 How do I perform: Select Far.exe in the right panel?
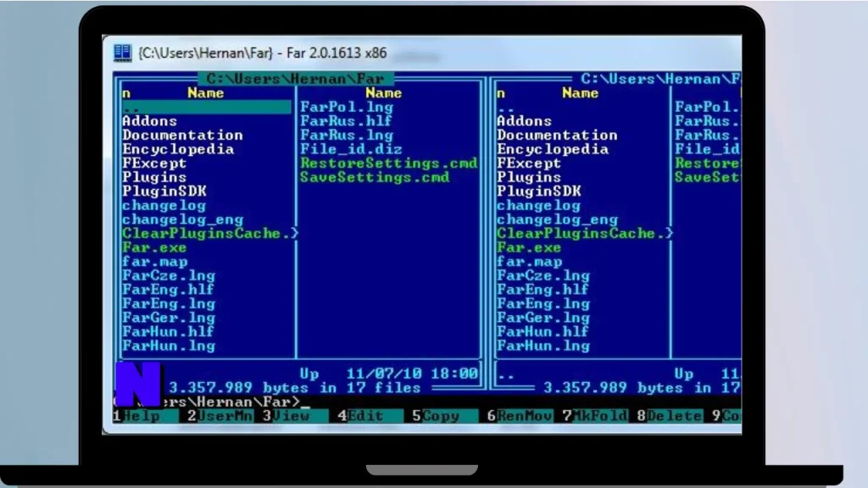(529, 247)
